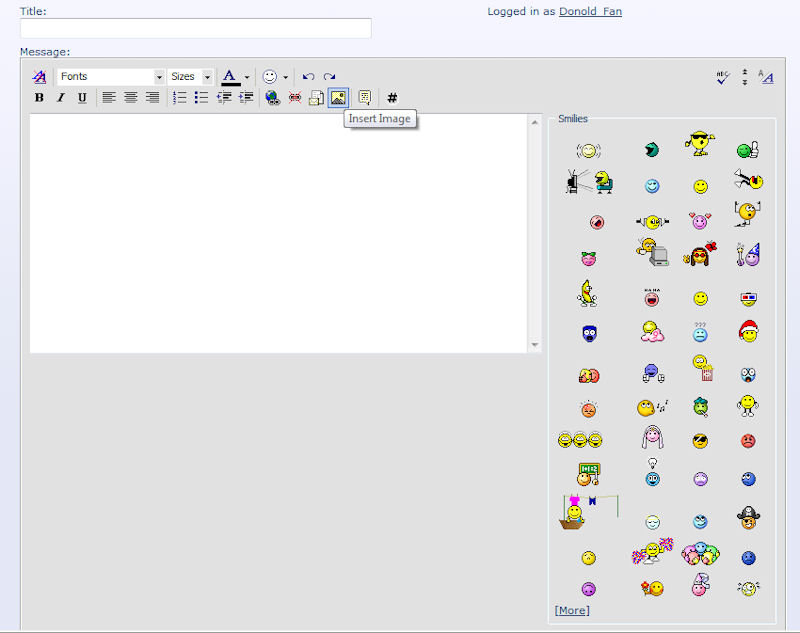Insert the HAHA laughing pink smiley
The width and height of the screenshot is (800, 633).
click(652, 297)
